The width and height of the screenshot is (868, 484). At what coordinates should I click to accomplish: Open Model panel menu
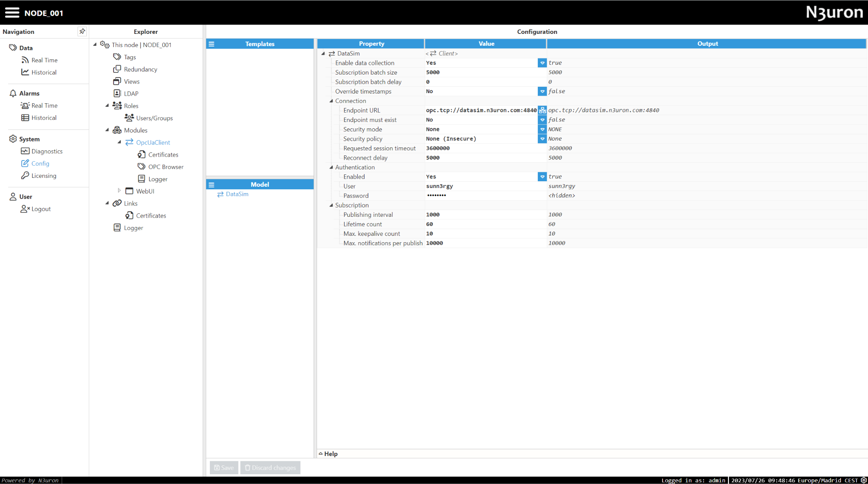point(211,185)
